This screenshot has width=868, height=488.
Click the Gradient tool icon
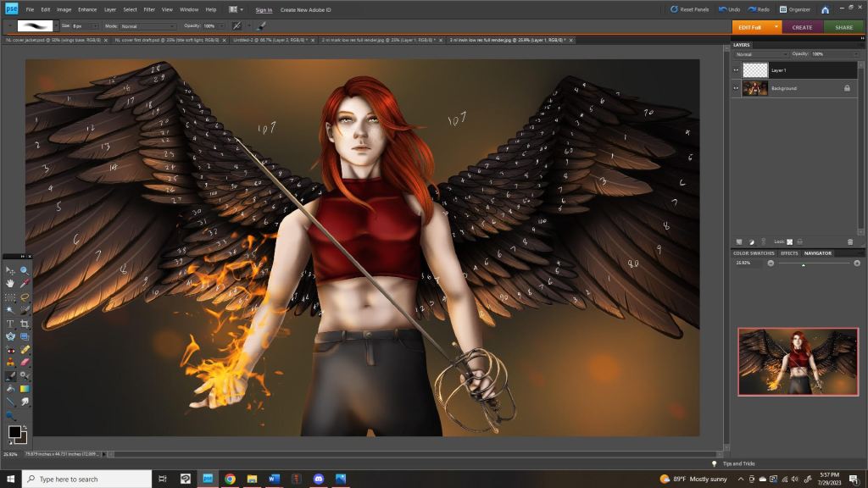coord(25,389)
